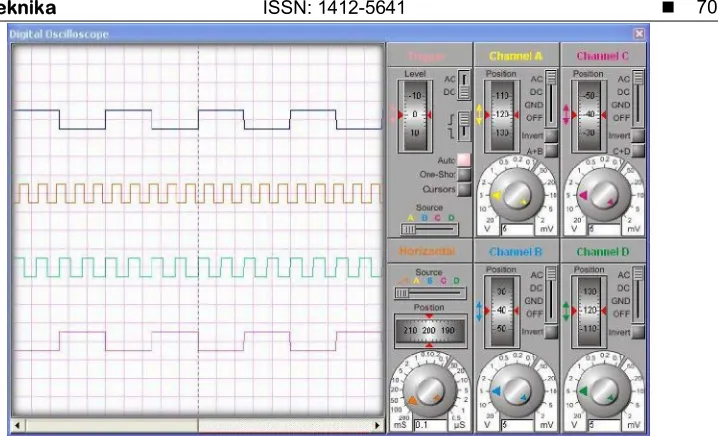Viewport: 718px width, 436px height.
Task: Click source letter D under Trigger Source
Action: 451,218
